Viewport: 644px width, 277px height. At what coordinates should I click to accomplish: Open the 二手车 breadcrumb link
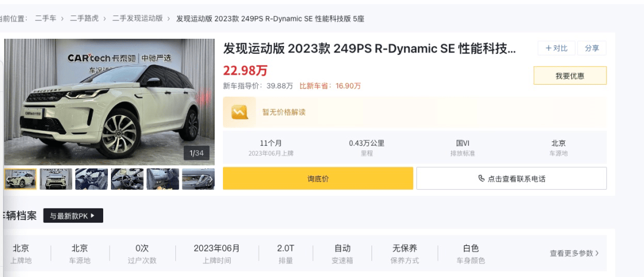(x=45, y=19)
